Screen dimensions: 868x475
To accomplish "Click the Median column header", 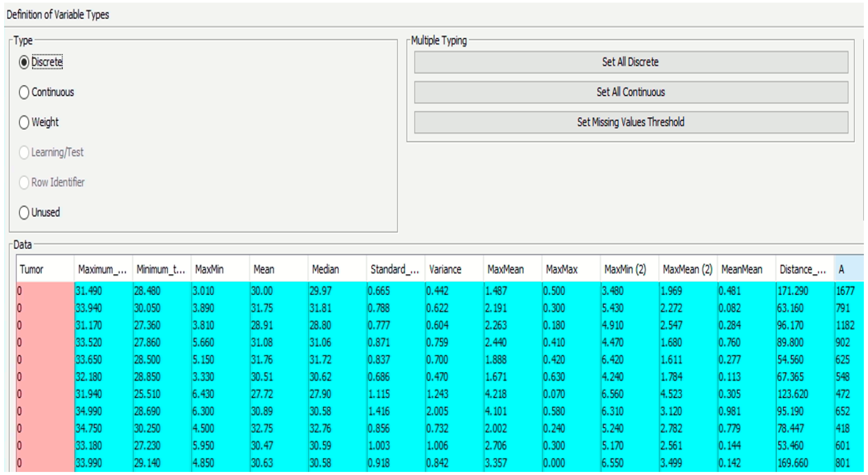I will point(337,269).
